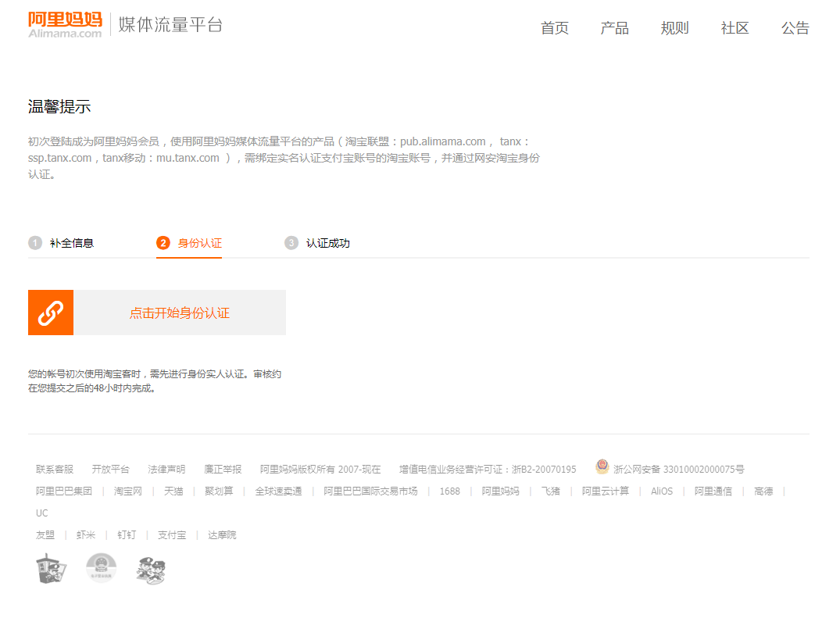The image size is (840, 636).
Task: Open the 社区 navigation item
Action: click(x=735, y=28)
